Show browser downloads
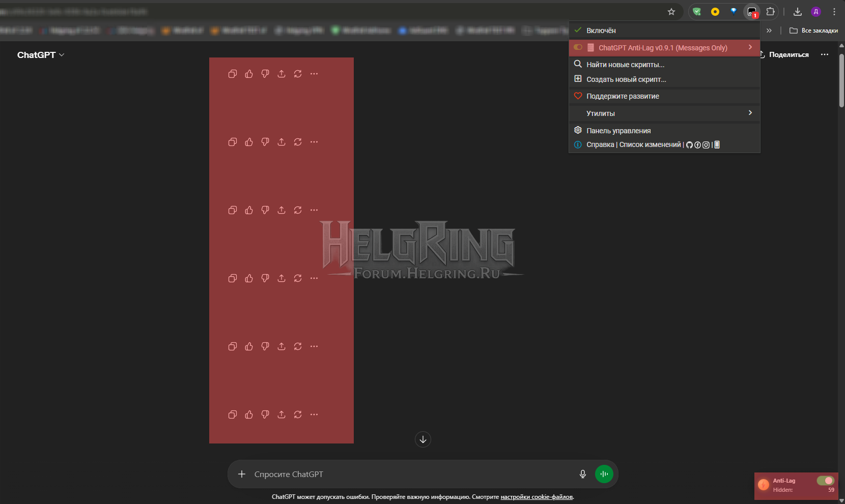The image size is (845, 504). point(798,12)
